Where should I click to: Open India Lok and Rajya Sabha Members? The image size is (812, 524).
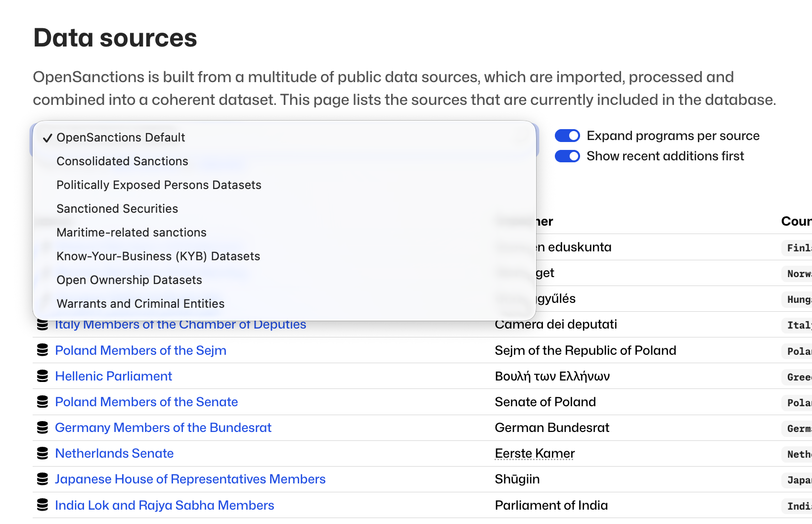pos(165,505)
